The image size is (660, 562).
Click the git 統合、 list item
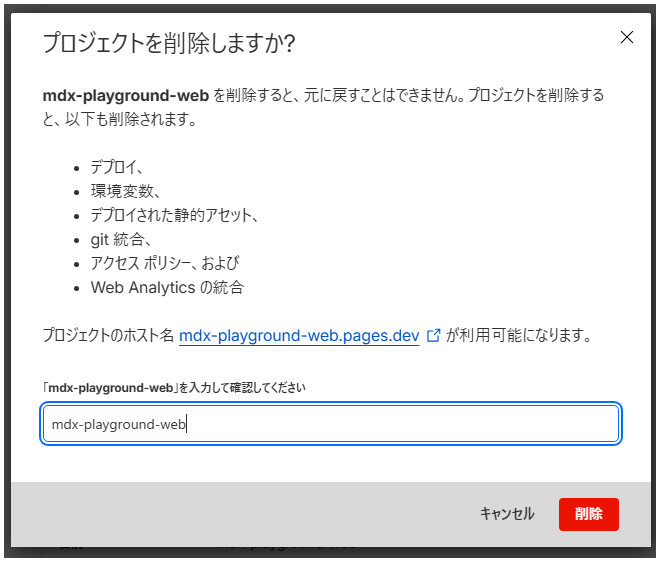tap(121, 240)
